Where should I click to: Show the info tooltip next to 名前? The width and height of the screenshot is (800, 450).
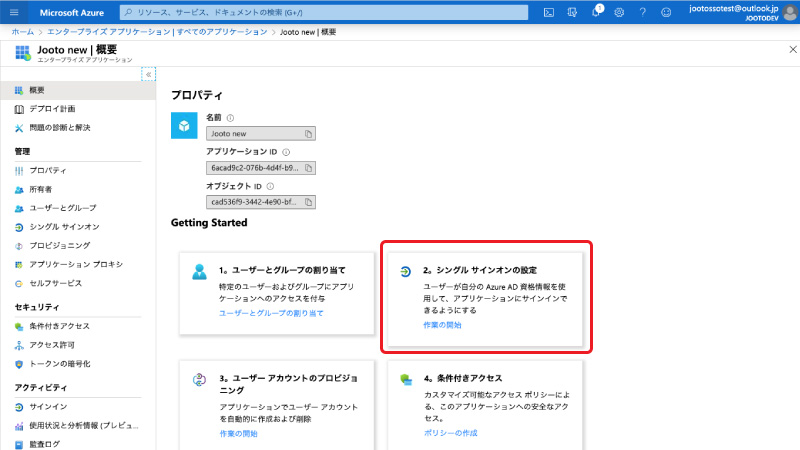tap(230, 118)
